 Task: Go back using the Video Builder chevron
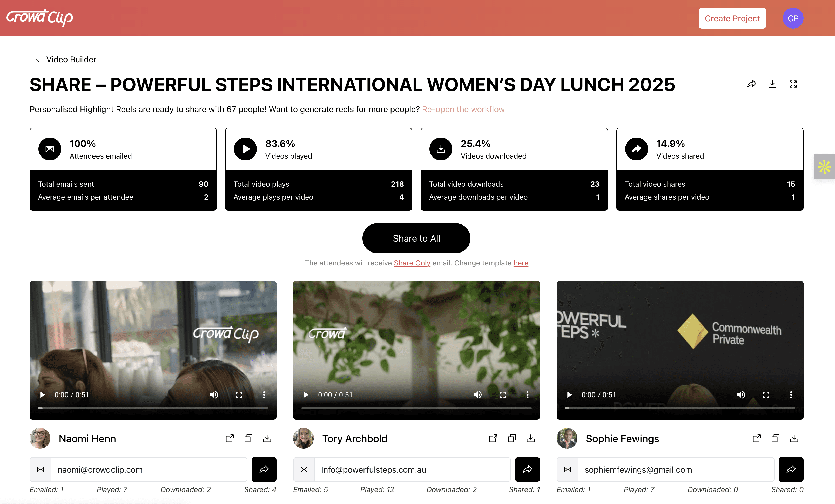[x=38, y=59]
